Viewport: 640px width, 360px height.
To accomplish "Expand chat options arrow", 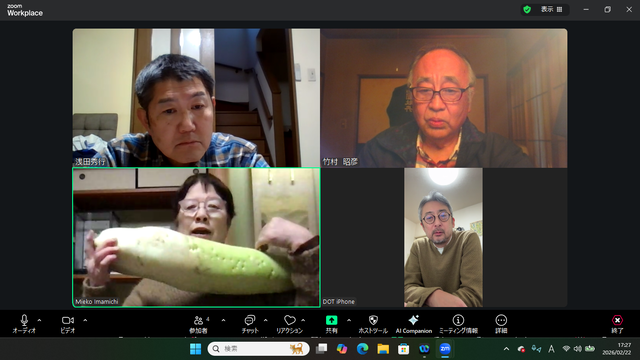I will click(266, 320).
